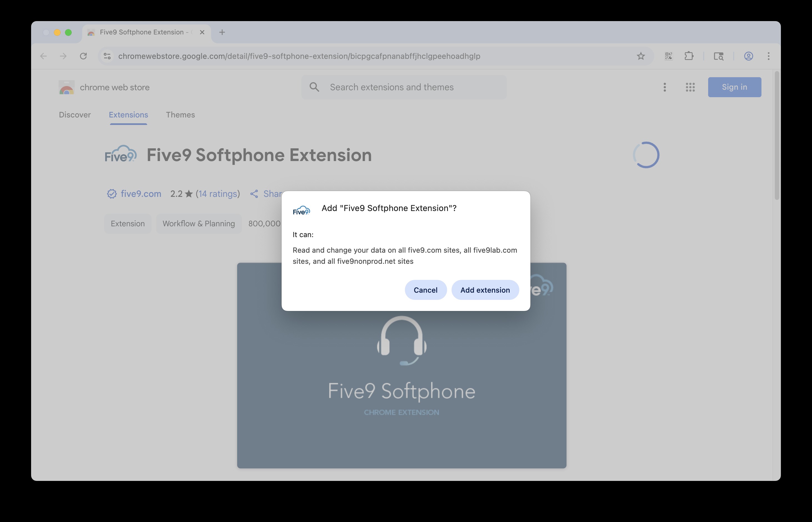Focus the Search extensions and themes field
Image resolution: width=812 pixels, height=522 pixels.
click(404, 87)
